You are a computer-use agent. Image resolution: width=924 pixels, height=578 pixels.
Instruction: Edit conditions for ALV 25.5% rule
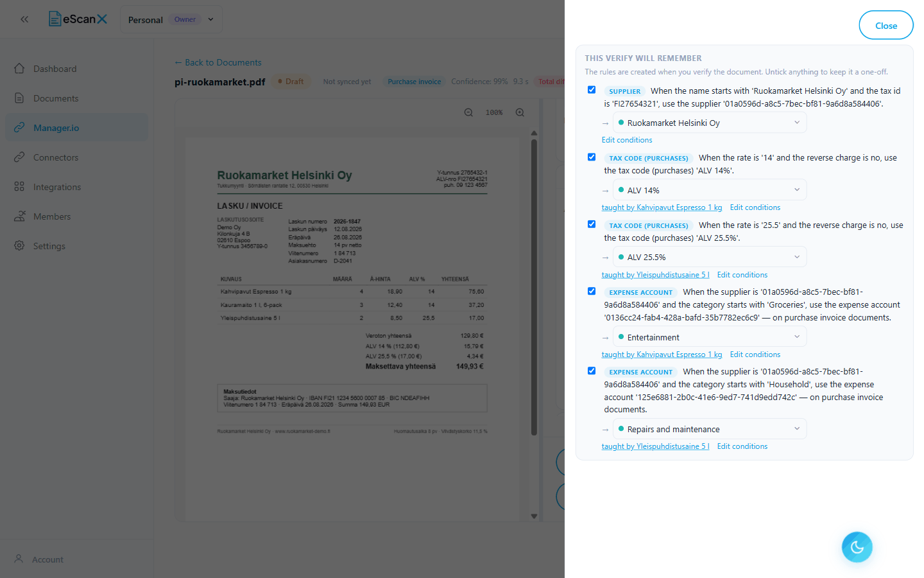[742, 275]
